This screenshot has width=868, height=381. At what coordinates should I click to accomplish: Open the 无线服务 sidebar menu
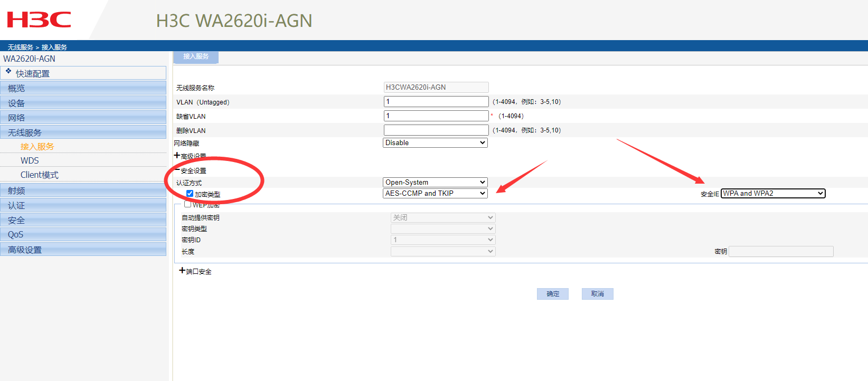click(25, 132)
